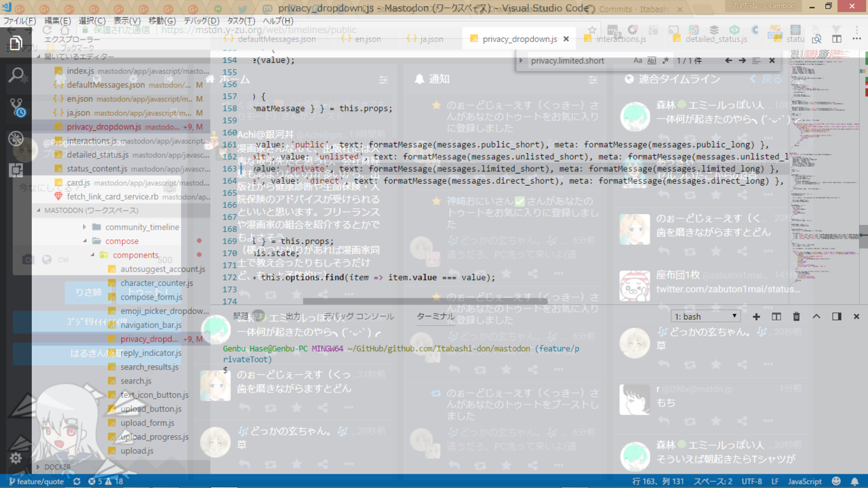Click feature/quote branch in status bar
This screenshot has height=488, width=868.
click(37, 481)
